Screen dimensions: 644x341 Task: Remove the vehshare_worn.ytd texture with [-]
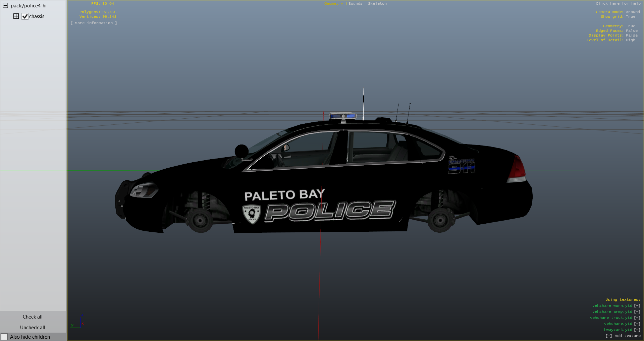(637, 306)
